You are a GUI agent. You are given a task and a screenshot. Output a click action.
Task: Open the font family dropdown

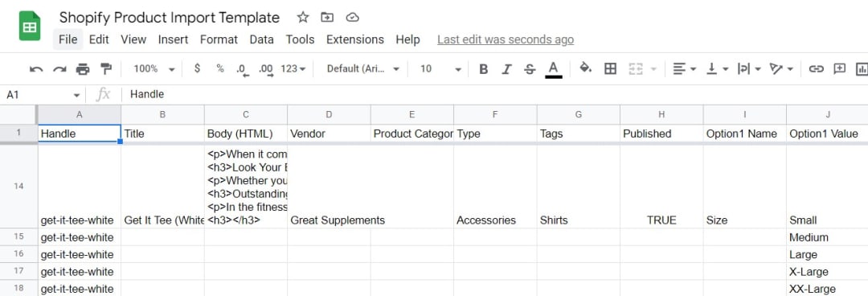tap(363, 68)
